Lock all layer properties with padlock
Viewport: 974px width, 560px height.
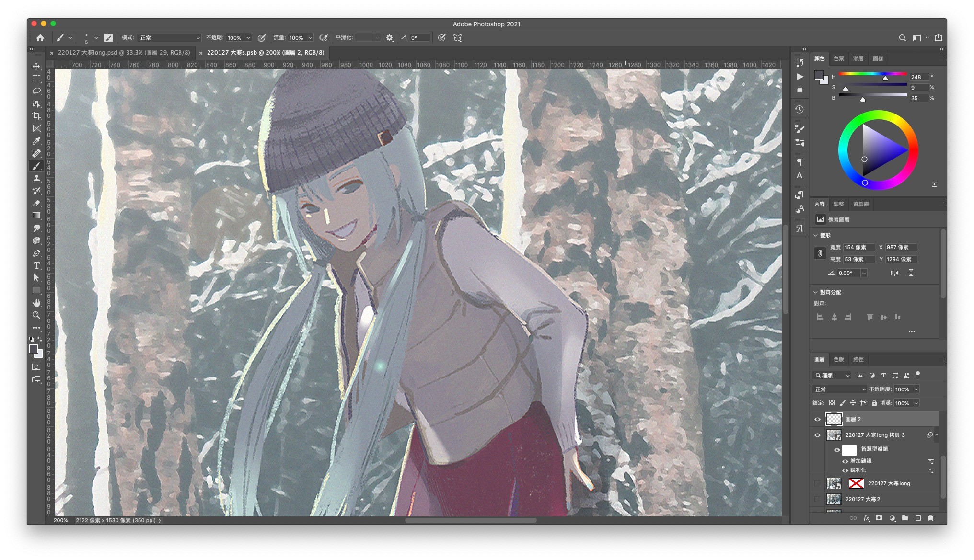point(874,403)
